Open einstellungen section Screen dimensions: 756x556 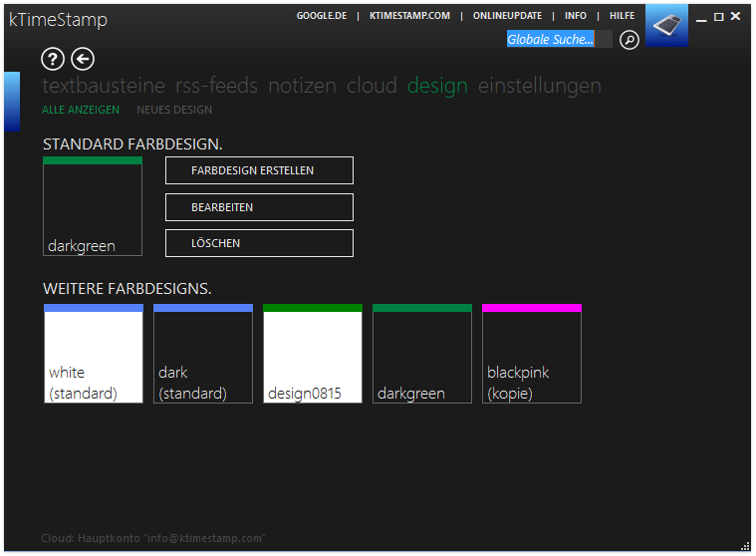(540, 87)
